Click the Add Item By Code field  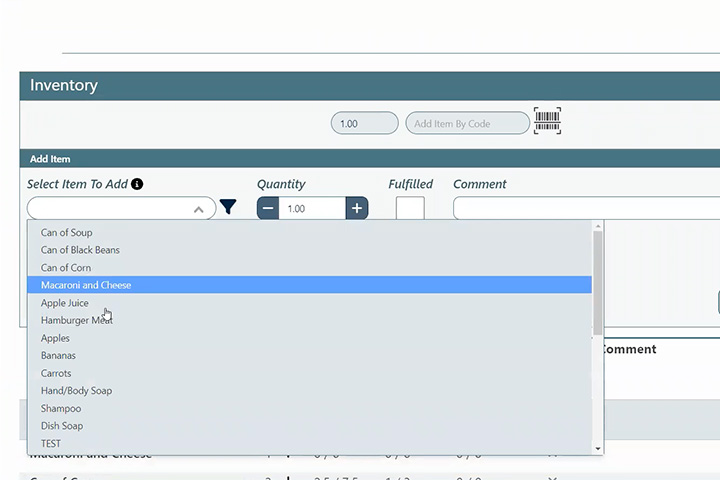[467, 124]
